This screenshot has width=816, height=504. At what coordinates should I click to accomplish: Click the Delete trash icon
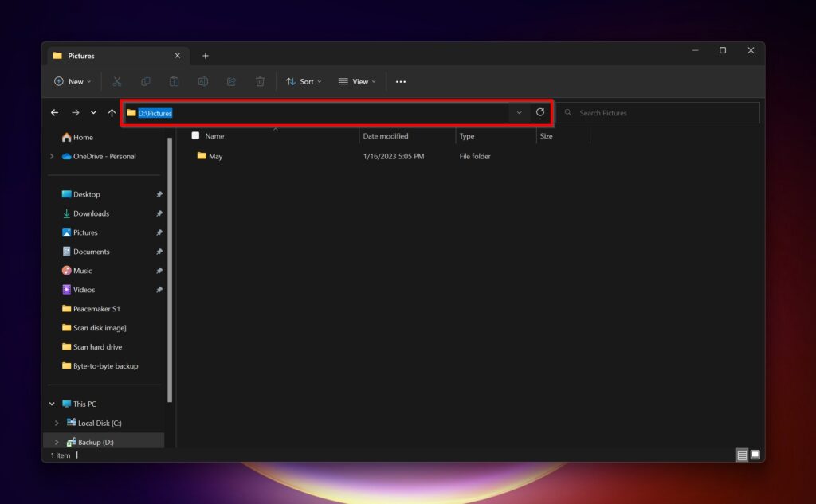[x=260, y=81]
